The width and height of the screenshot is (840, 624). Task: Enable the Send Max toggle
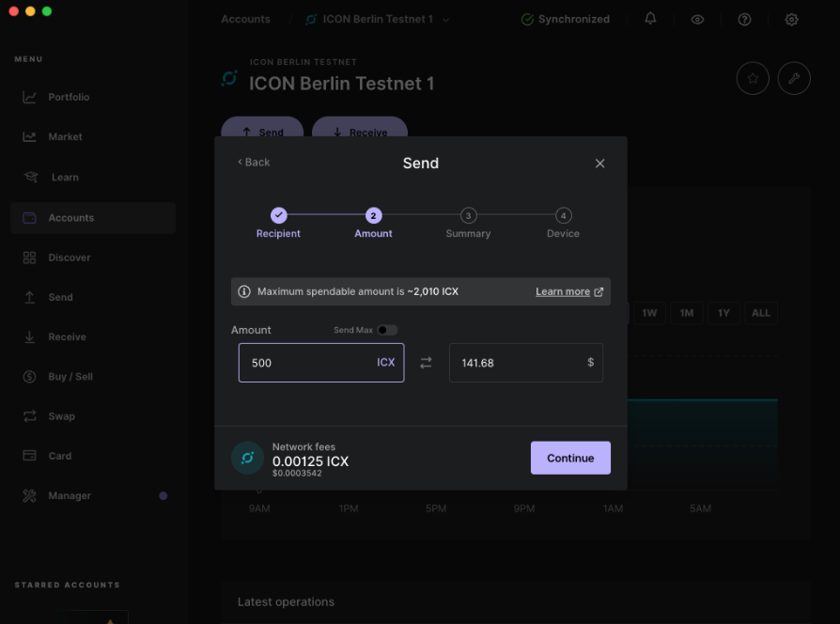pos(387,330)
